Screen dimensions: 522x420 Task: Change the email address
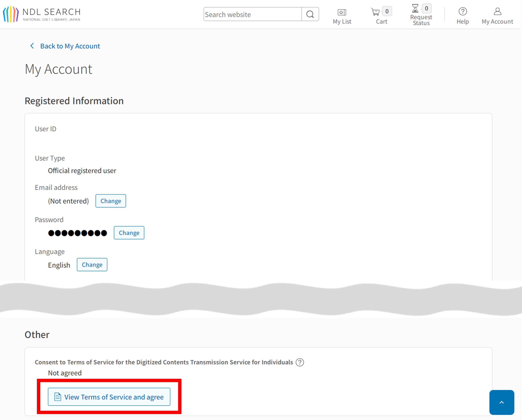pyautogui.click(x=111, y=201)
